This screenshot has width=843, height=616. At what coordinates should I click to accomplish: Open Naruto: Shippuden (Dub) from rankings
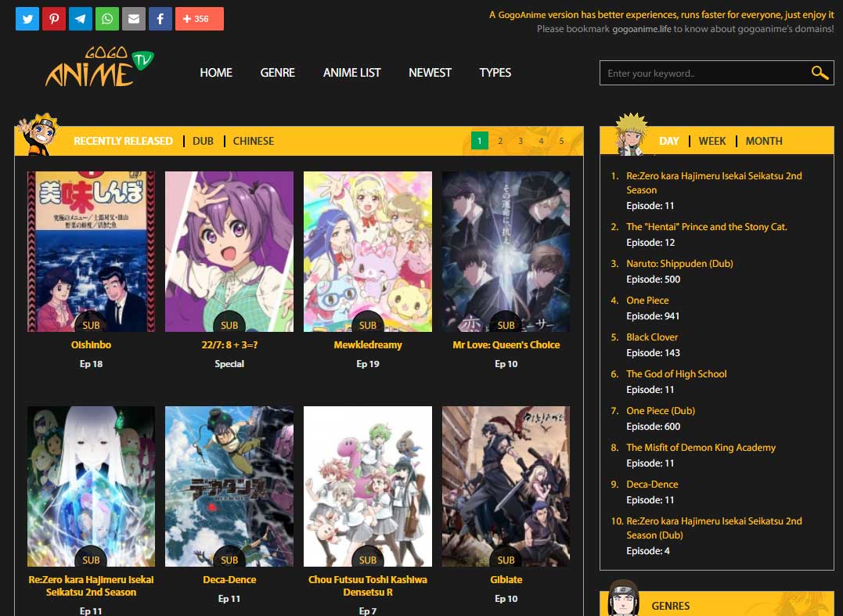[679, 264]
